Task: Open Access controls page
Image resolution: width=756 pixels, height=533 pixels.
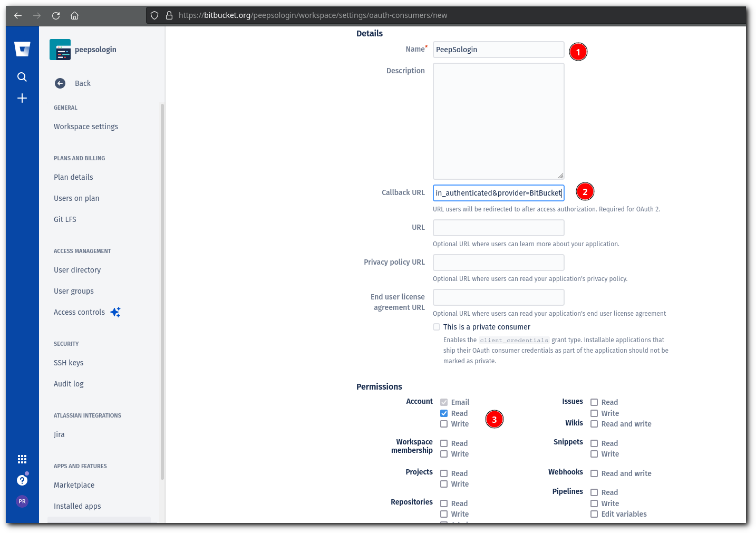Action: [79, 312]
